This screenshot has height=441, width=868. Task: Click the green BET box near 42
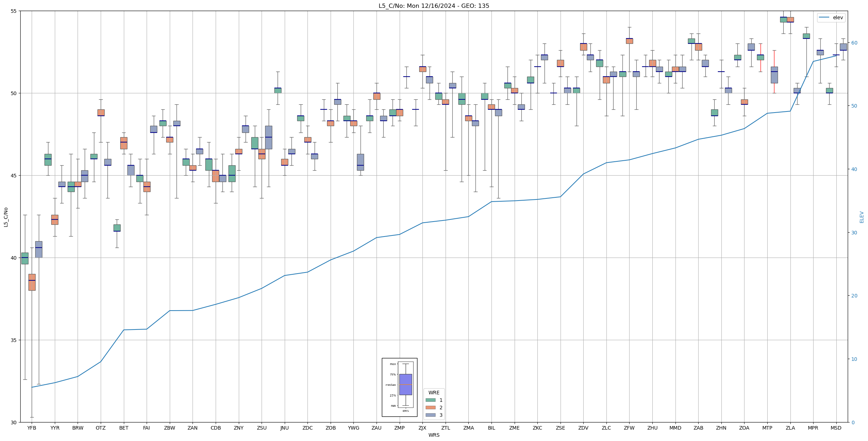[x=117, y=228]
